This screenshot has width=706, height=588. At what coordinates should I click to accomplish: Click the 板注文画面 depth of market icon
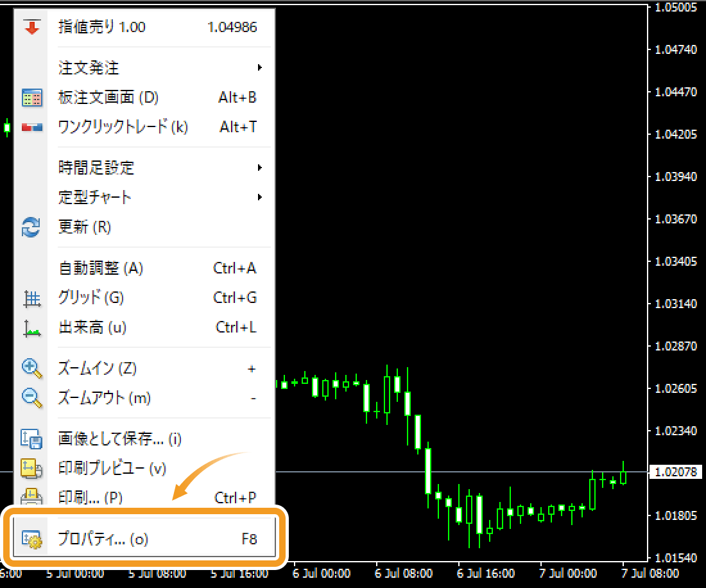pos(32,98)
